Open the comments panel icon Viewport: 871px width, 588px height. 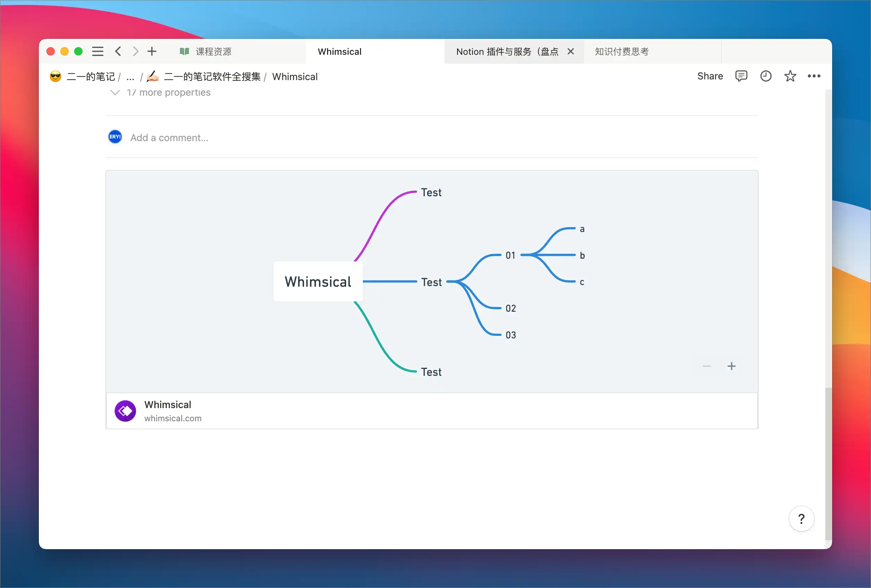pyautogui.click(x=741, y=76)
